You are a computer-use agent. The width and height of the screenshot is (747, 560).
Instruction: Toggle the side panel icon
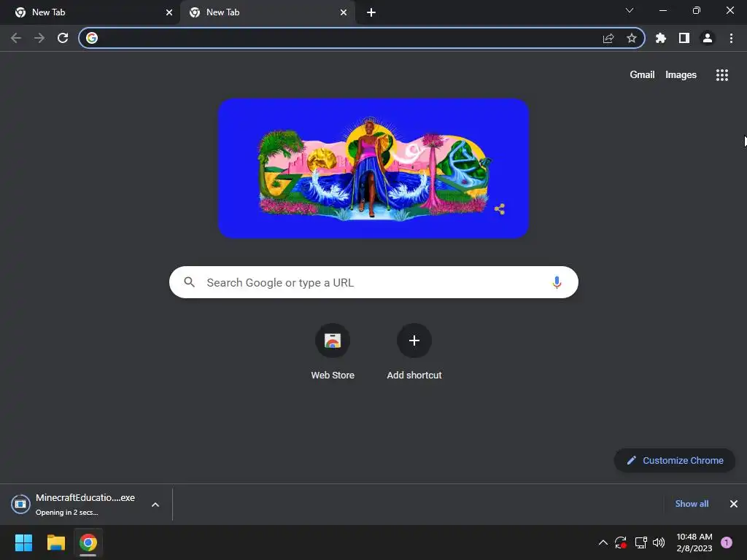pyautogui.click(x=684, y=38)
